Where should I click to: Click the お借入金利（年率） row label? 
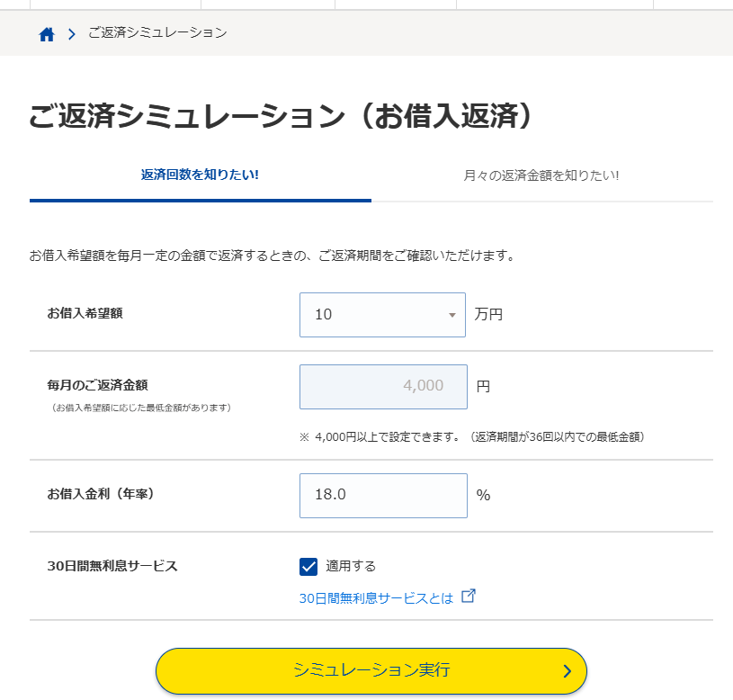pyautogui.click(x=101, y=494)
